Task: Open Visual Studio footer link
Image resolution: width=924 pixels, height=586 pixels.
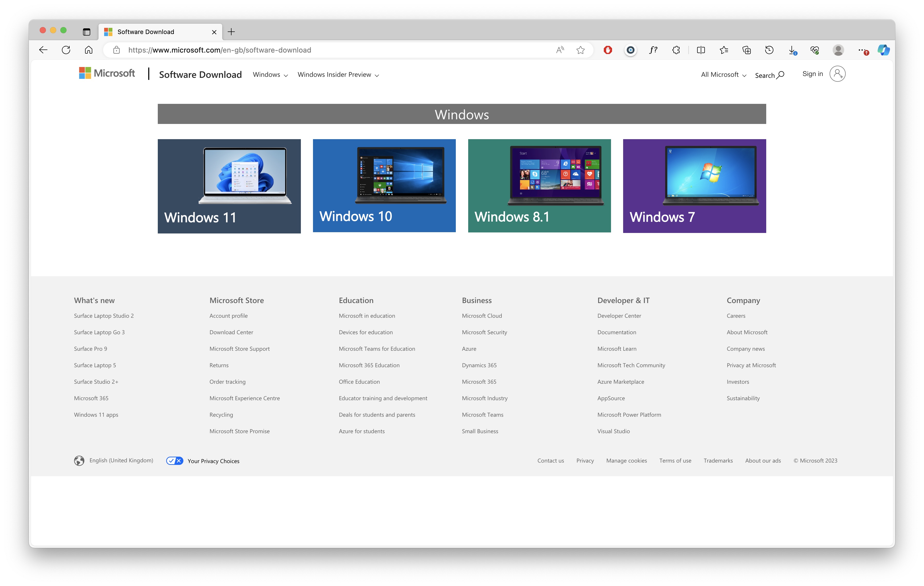Action: [x=613, y=431]
